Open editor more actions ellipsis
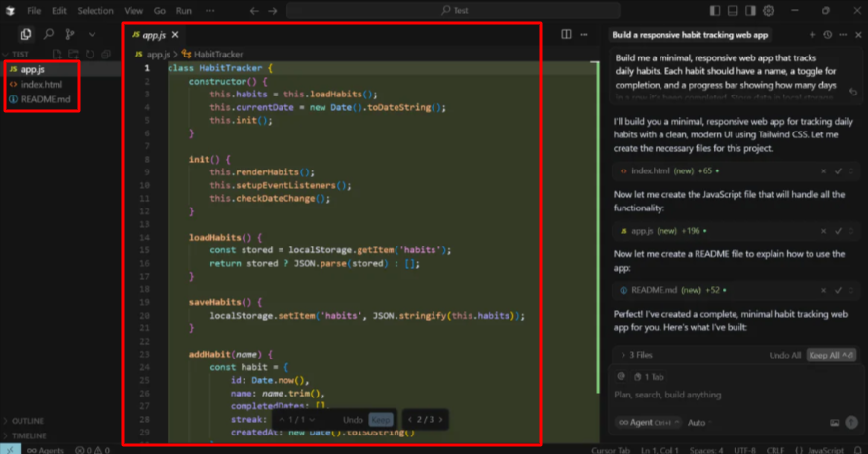Screen dimensions: 868x454 coord(584,34)
